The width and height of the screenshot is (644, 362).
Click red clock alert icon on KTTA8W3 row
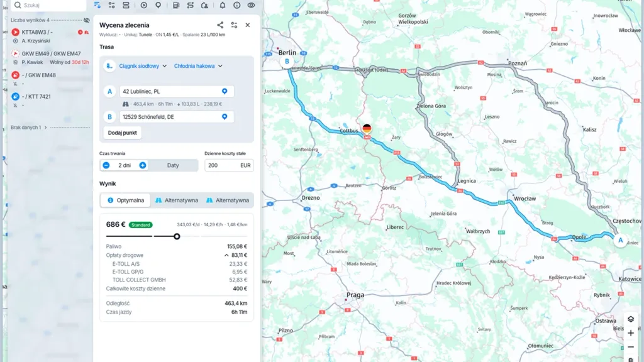80,32
